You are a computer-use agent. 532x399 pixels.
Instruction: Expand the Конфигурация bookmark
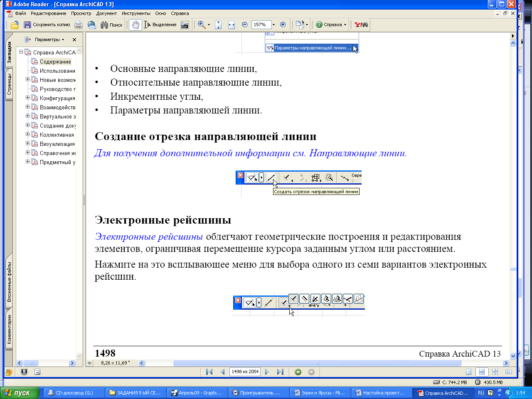point(28,98)
